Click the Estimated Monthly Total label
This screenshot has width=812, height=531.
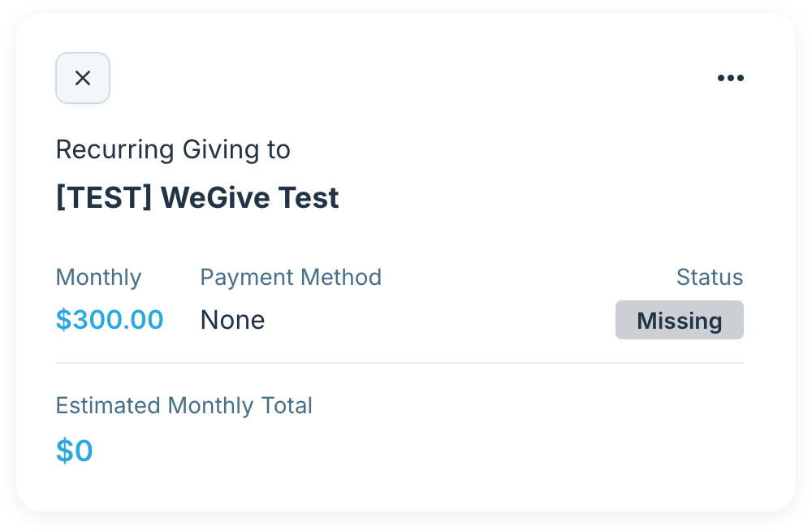tap(184, 406)
